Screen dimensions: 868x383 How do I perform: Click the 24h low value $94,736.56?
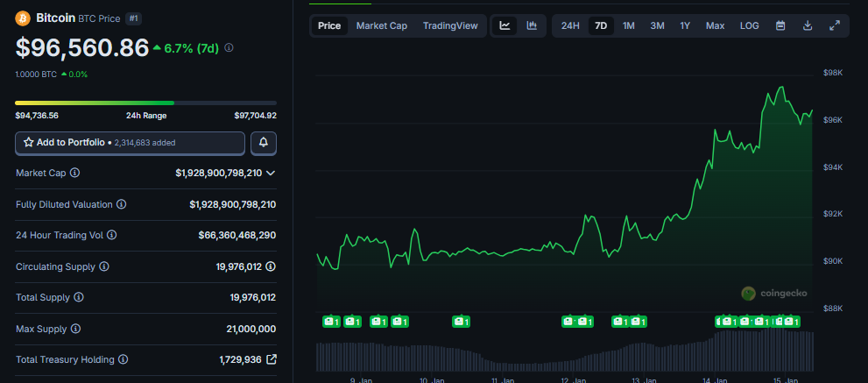[x=37, y=116]
